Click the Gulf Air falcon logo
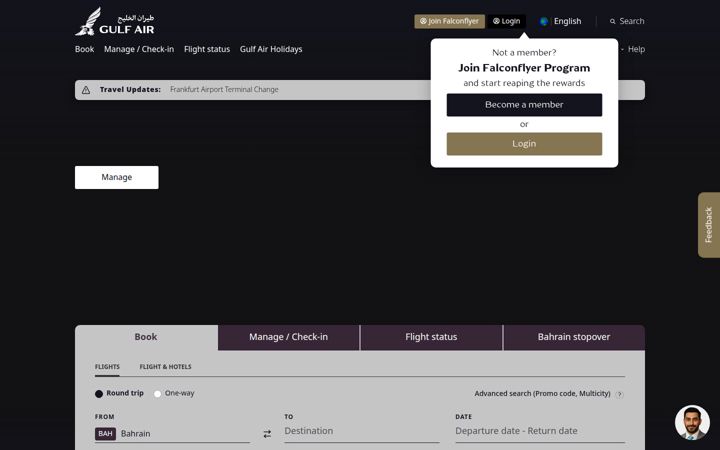Viewport: 720px width, 450px height. (115, 21)
